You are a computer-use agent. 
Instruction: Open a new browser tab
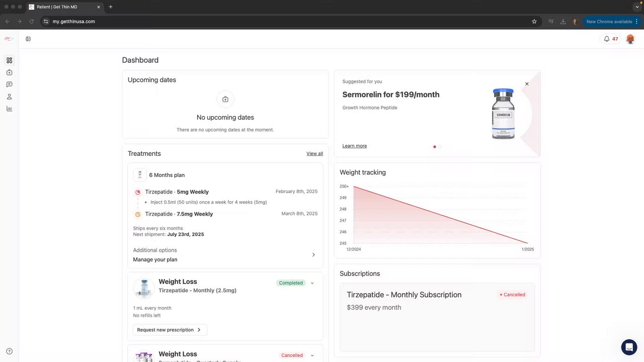point(111,7)
